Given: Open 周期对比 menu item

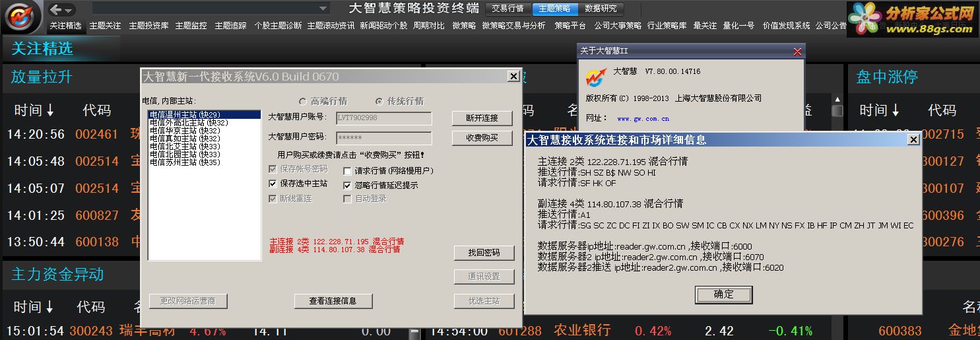Looking at the screenshot, I should [429, 26].
